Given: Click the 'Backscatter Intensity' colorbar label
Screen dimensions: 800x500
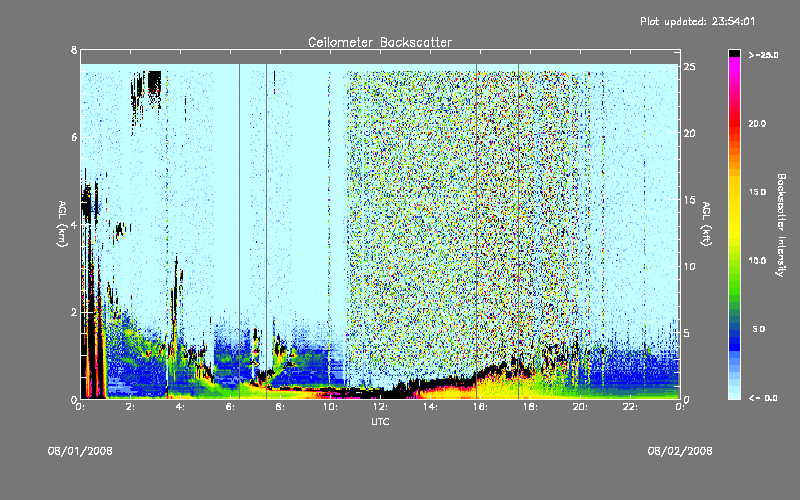Looking at the screenshot, I should [780, 225].
